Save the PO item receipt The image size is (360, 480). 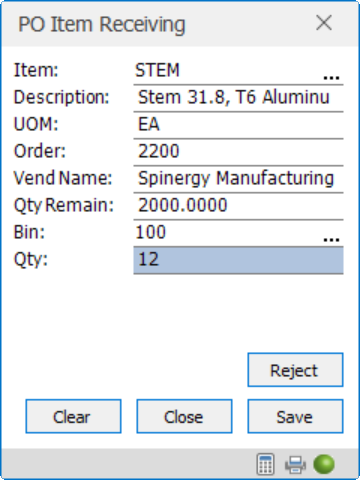(x=295, y=416)
